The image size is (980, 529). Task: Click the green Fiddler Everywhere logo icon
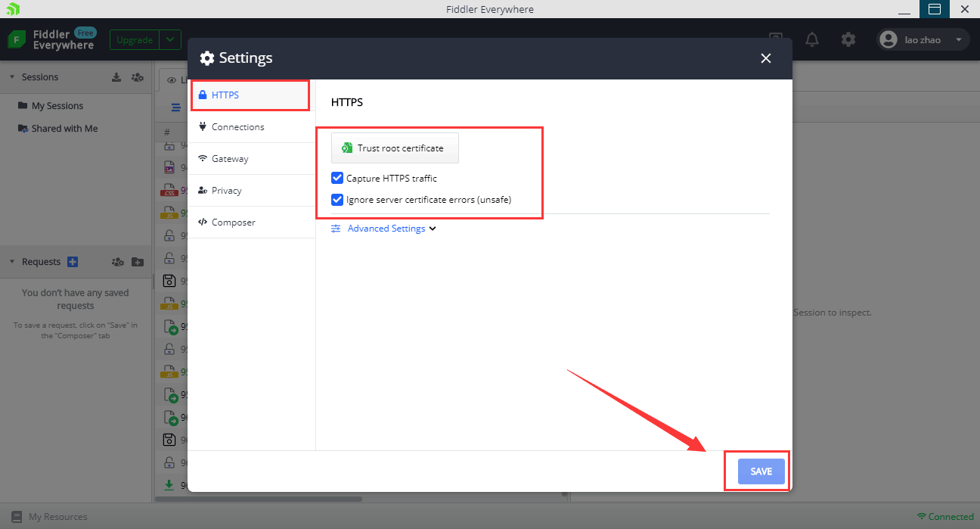click(x=17, y=39)
